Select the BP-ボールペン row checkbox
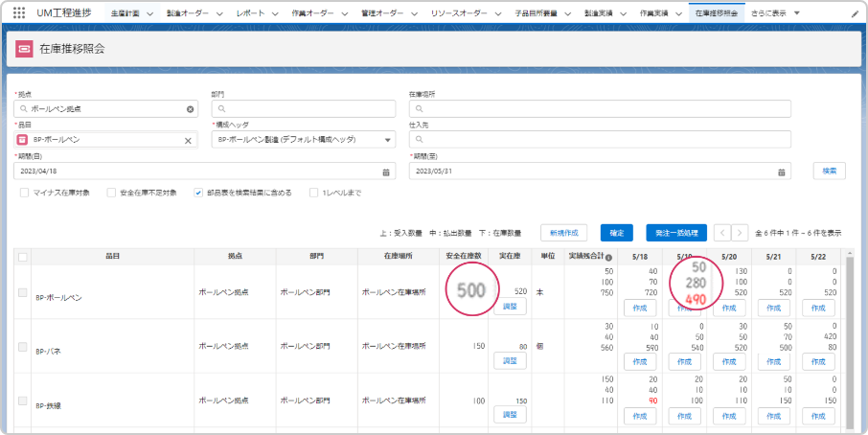 [23, 292]
